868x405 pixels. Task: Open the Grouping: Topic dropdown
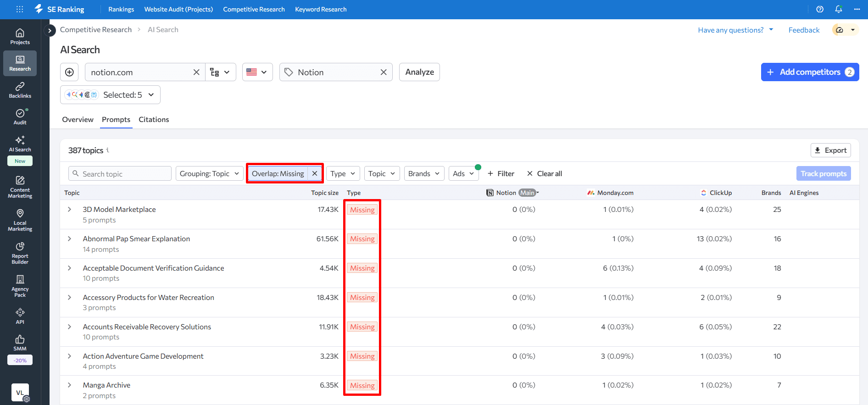pos(210,173)
